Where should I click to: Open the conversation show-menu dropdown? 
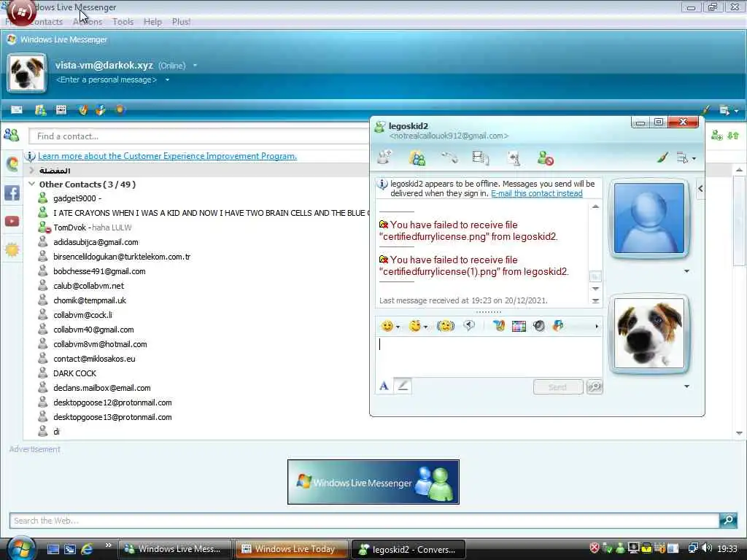point(686,158)
